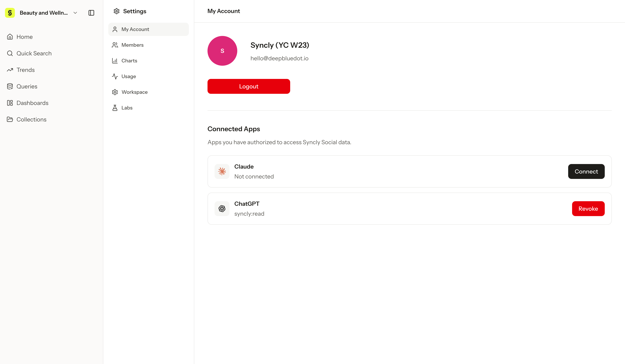Expand the Beauty and Wellness workspace dropdown
The image size is (625, 364).
[x=75, y=13]
